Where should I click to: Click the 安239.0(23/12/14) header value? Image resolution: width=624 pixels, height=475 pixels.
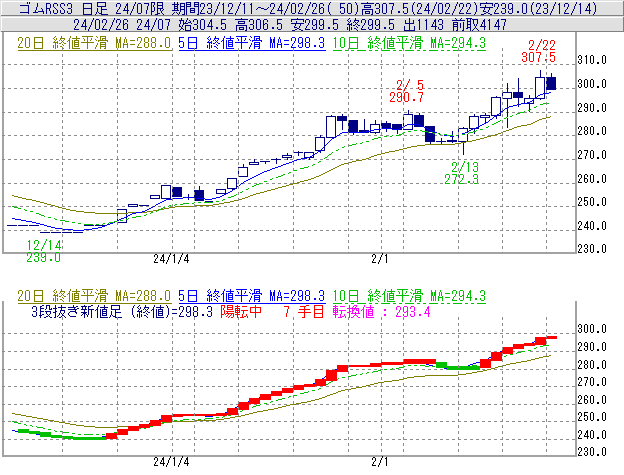[x=538, y=8]
